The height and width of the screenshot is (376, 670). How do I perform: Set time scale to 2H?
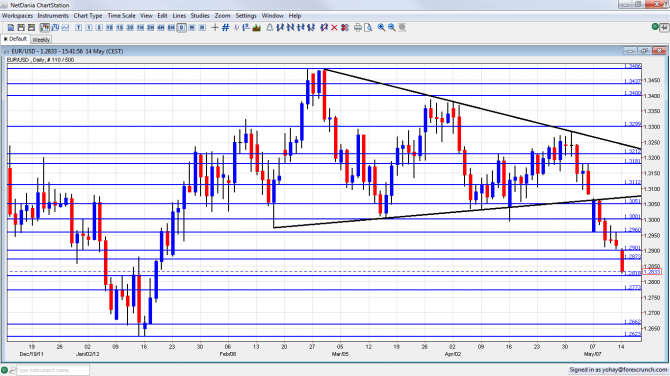150,28
